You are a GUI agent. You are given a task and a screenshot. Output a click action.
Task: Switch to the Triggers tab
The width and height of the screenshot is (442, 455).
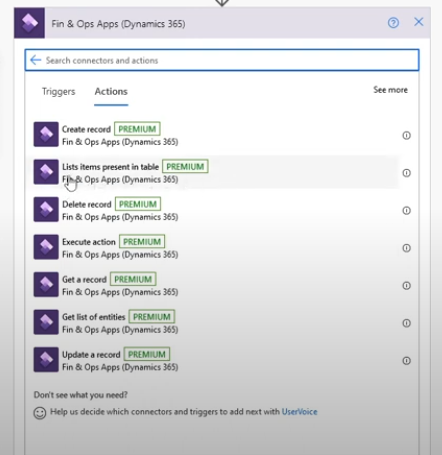[59, 91]
